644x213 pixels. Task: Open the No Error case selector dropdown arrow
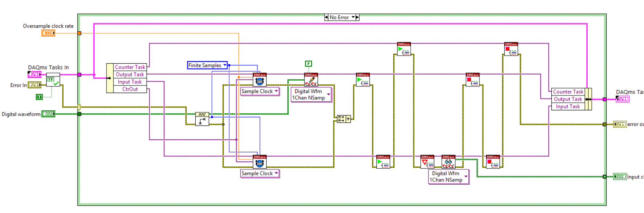[353, 17]
